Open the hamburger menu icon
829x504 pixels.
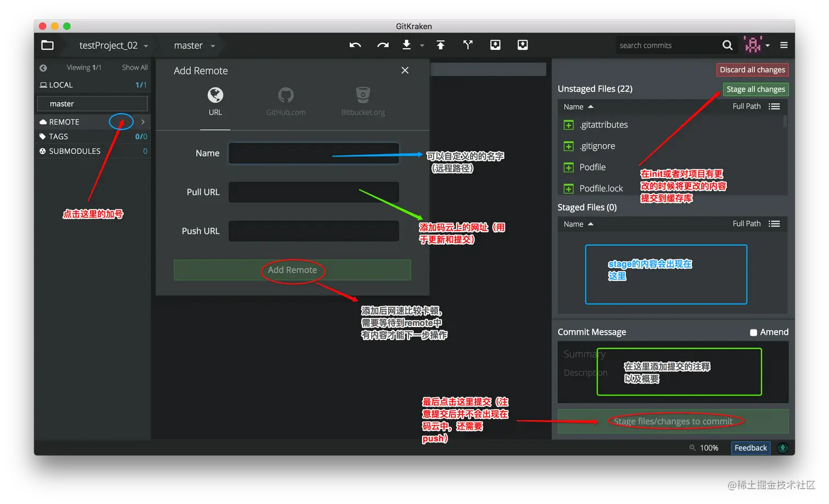[x=784, y=45]
